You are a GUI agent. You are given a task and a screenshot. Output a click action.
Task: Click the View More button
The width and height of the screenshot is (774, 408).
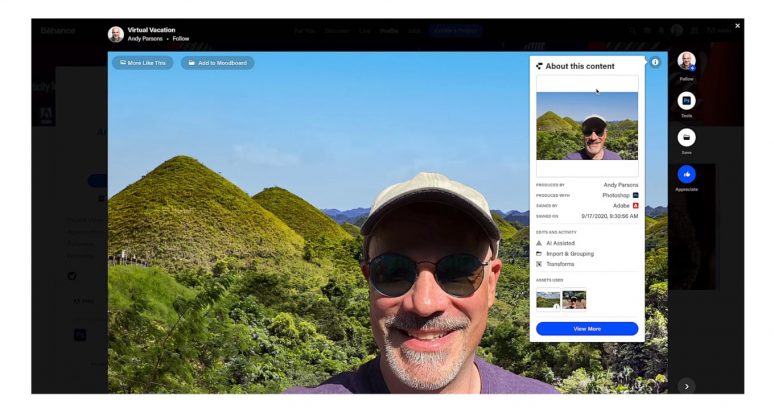(587, 328)
